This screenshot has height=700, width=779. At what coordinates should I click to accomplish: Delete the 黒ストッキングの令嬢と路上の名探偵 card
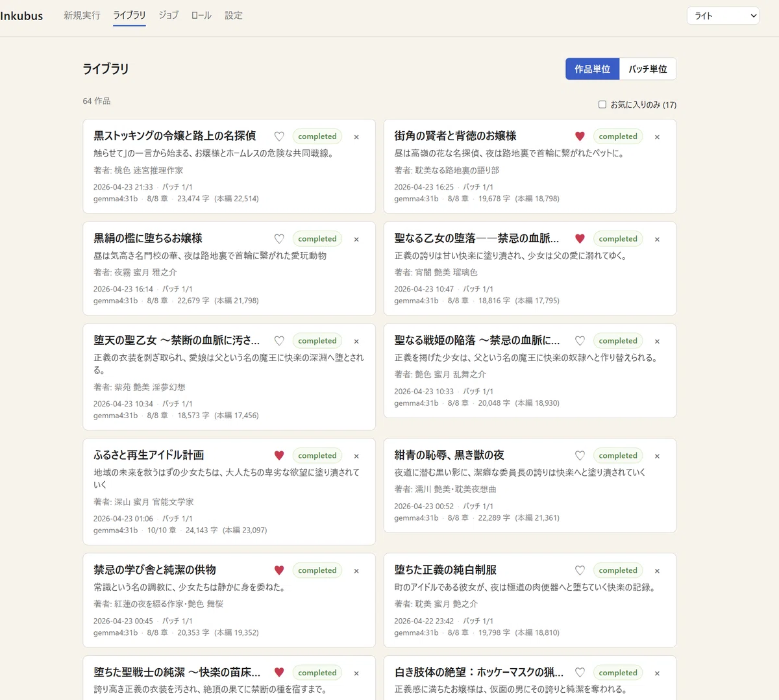(x=356, y=137)
